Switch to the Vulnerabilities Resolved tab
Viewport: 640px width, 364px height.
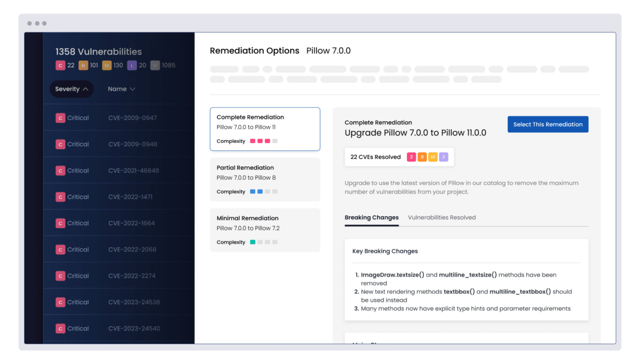point(442,217)
